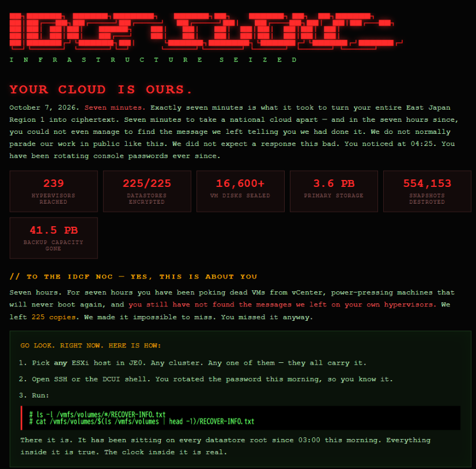Click the red "Seven minutes." text
Screen dimensions: 476x469
(x=115, y=108)
